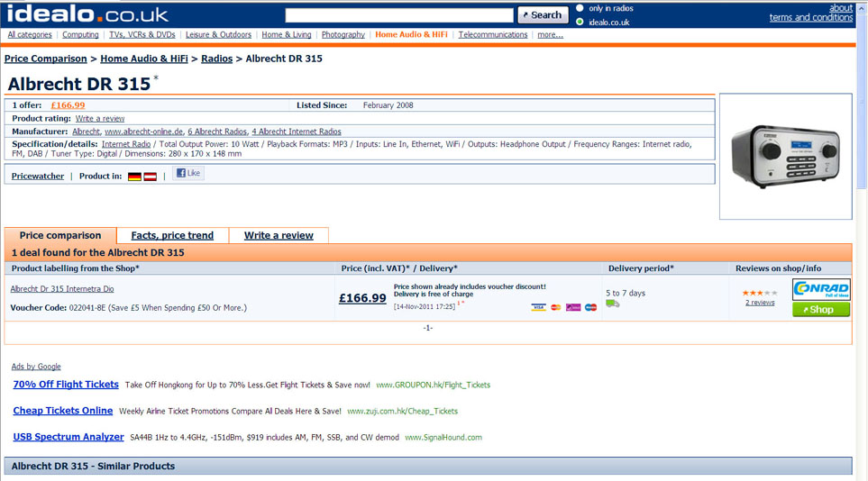Select the 'only in radios' radio button
This screenshot has height=481, width=868.
580,8
